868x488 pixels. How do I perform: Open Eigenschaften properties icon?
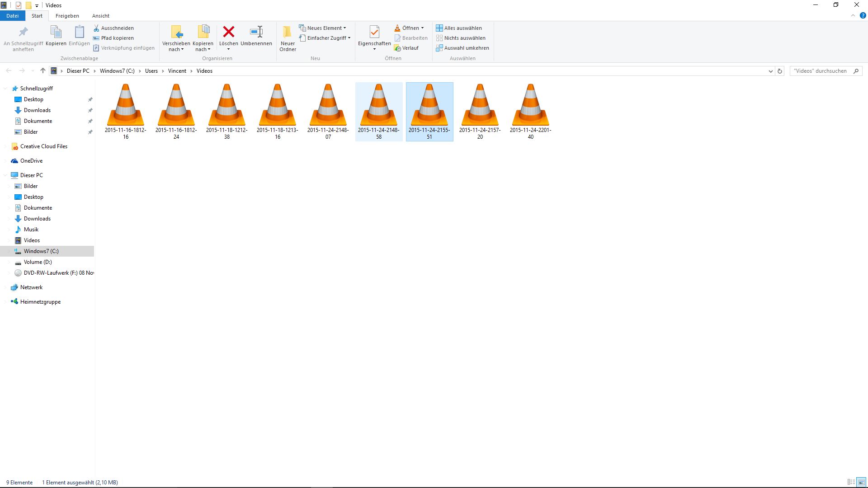374,32
